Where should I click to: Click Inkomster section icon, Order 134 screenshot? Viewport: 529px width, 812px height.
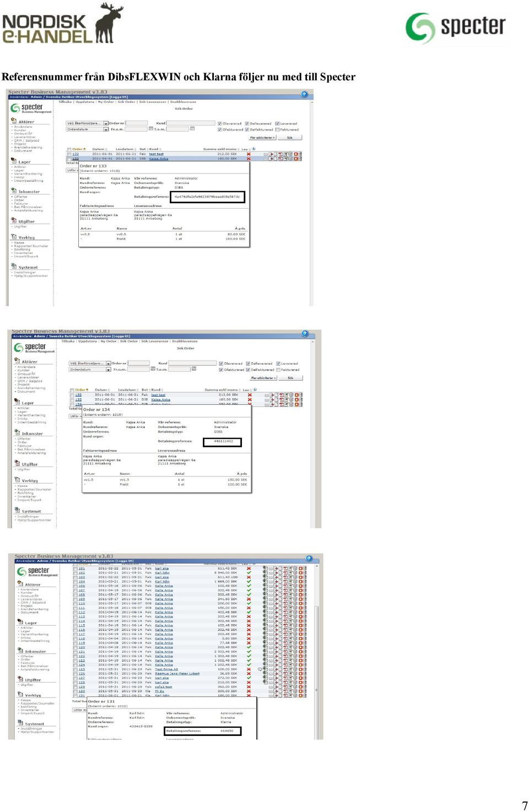pyautogui.click(x=17, y=433)
